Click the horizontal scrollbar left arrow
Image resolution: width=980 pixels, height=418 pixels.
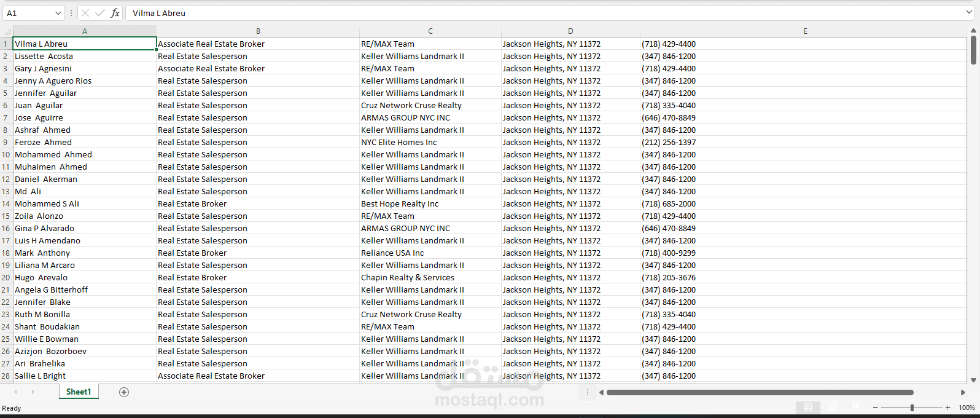602,392
